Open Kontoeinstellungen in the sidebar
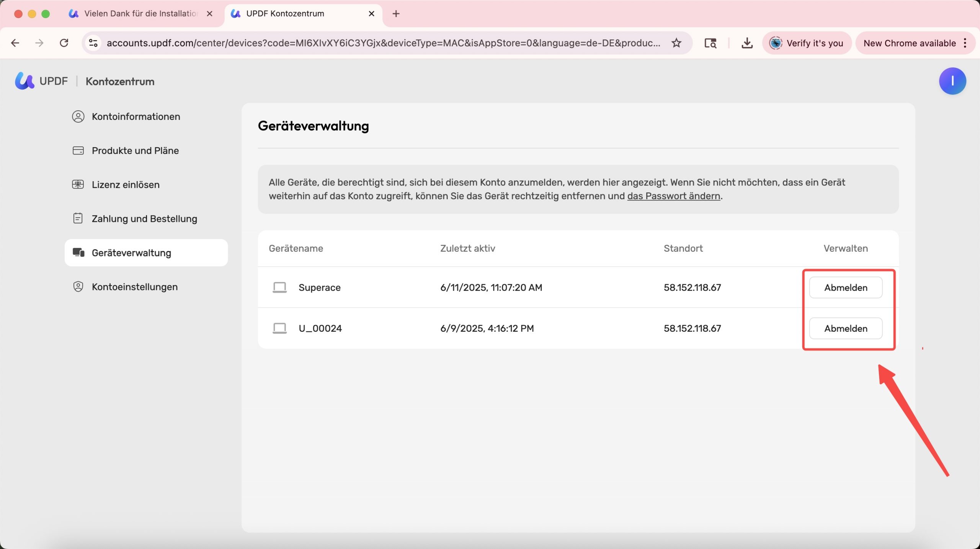 point(146,287)
